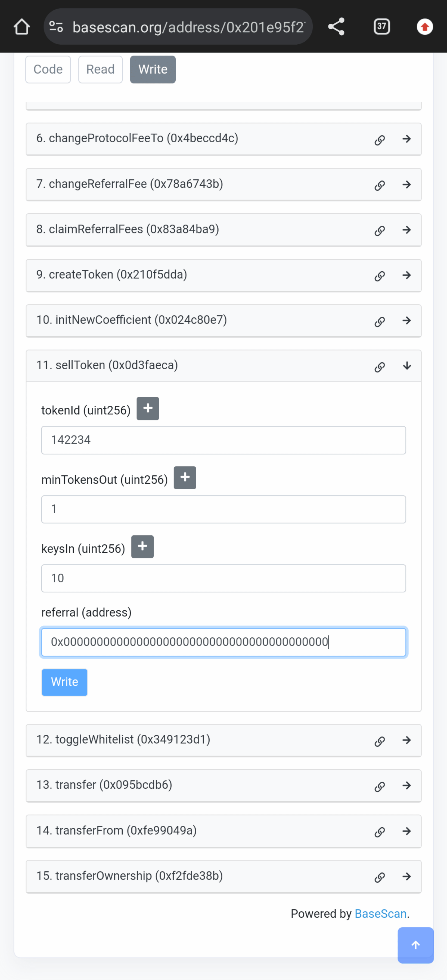Expand the toggleWhitelist method

click(407, 740)
